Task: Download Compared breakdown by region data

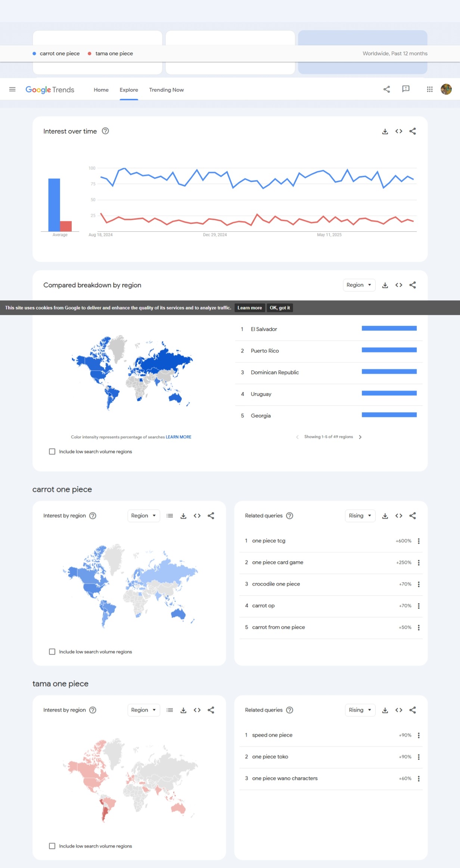Action: tap(385, 285)
